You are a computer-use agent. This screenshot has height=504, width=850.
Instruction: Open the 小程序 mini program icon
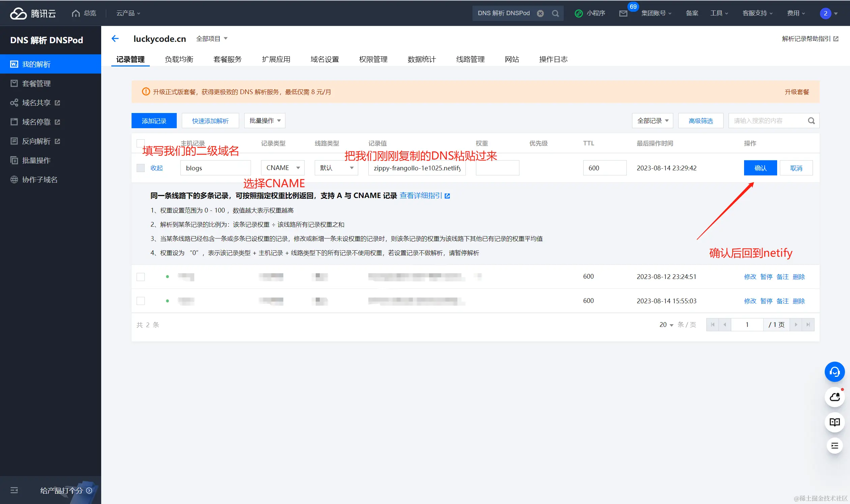(x=578, y=13)
